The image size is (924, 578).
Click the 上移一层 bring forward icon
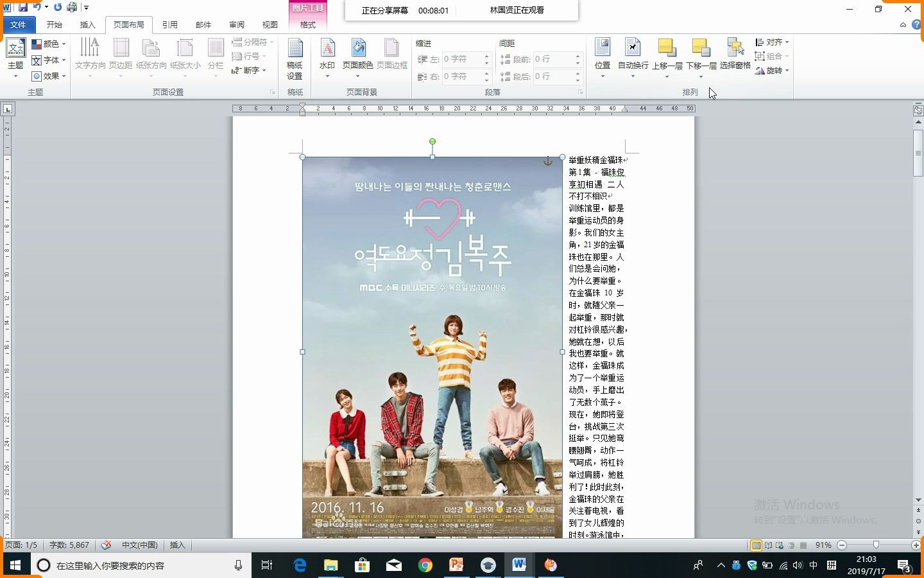click(x=667, y=48)
